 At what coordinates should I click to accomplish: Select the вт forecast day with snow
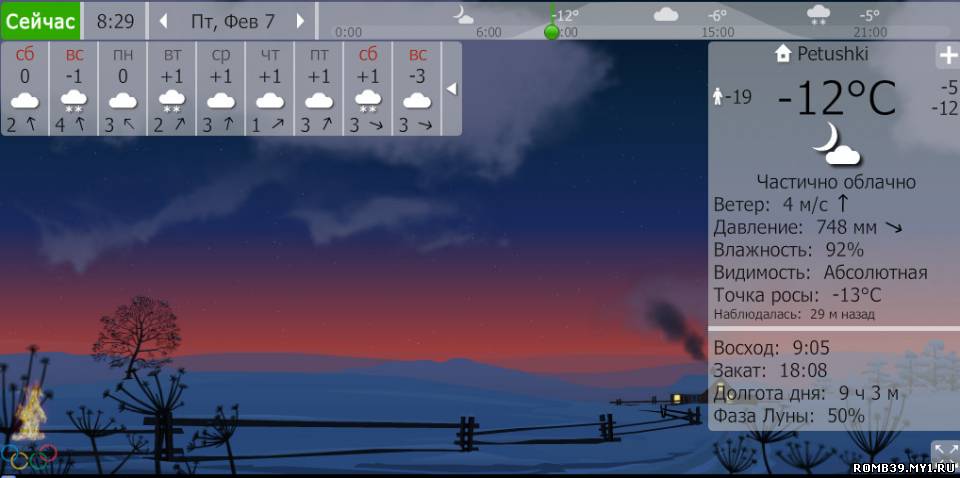point(172,88)
